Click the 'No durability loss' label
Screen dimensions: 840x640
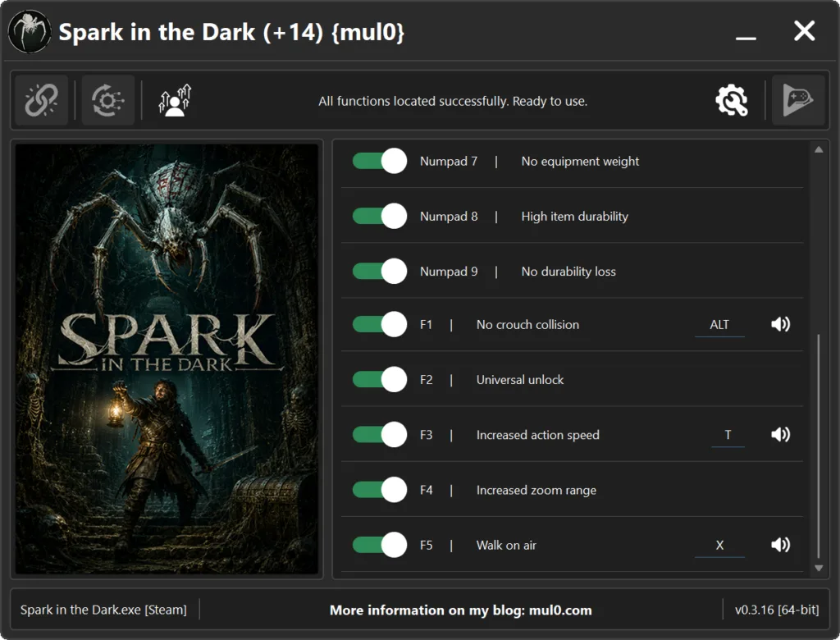point(568,272)
